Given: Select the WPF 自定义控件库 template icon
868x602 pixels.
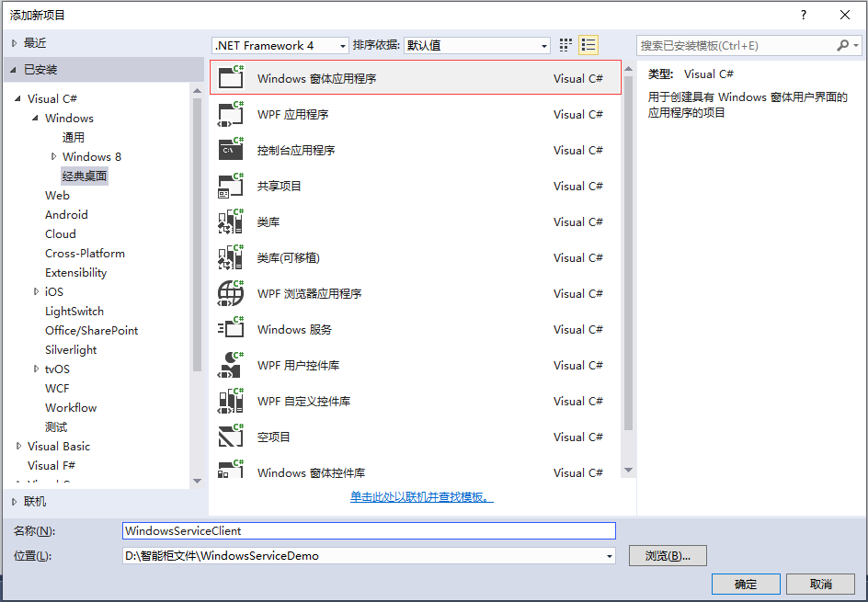Looking at the screenshot, I should pos(231,401).
